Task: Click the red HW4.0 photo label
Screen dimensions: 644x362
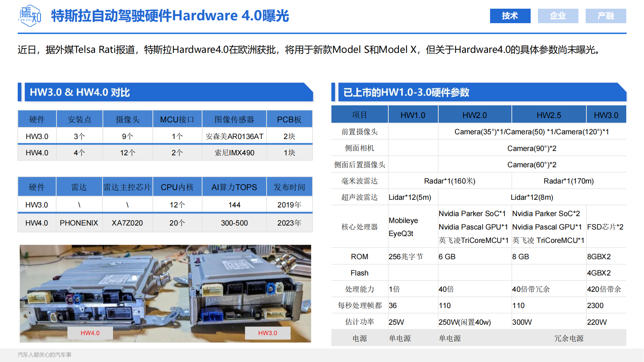Action: (90, 333)
